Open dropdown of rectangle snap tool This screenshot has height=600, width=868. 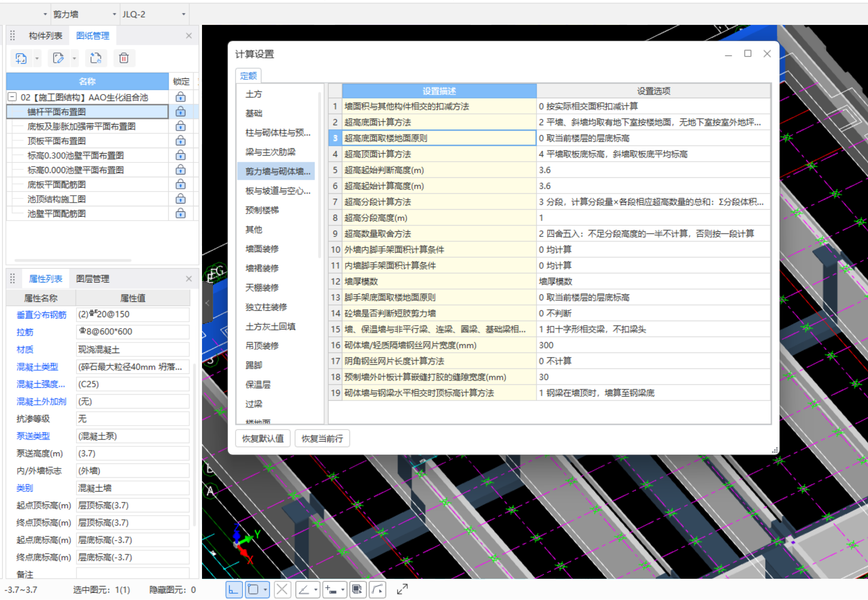click(x=265, y=589)
